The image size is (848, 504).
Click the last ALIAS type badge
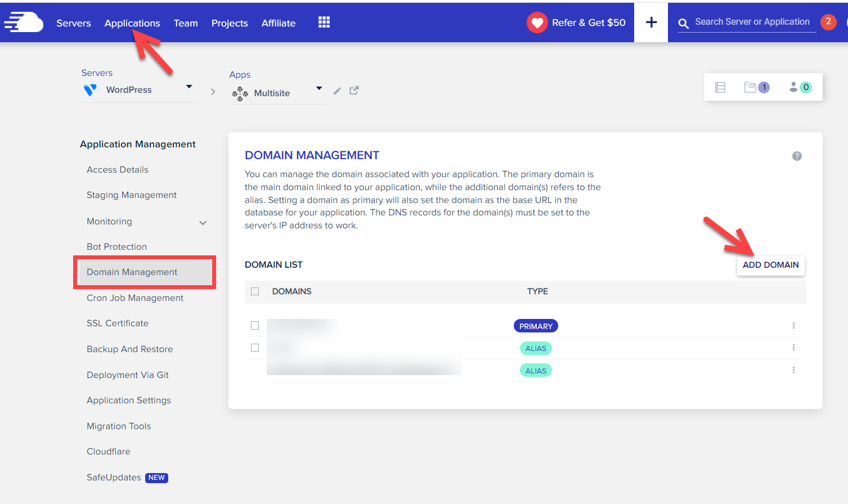click(x=536, y=371)
